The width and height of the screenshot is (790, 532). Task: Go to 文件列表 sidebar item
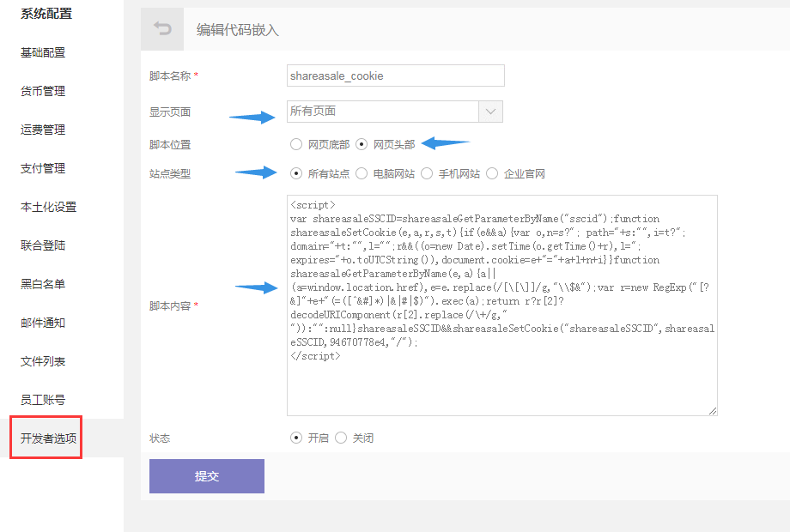click(43, 361)
